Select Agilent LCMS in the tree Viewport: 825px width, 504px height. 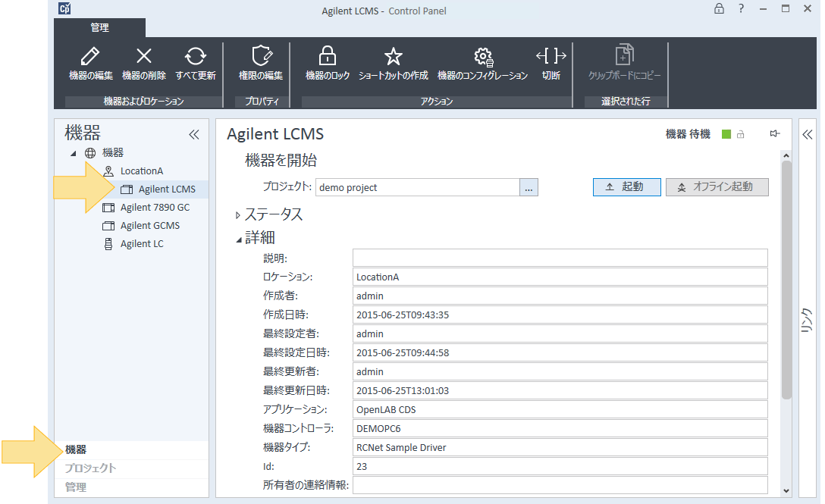tap(167, 189)
